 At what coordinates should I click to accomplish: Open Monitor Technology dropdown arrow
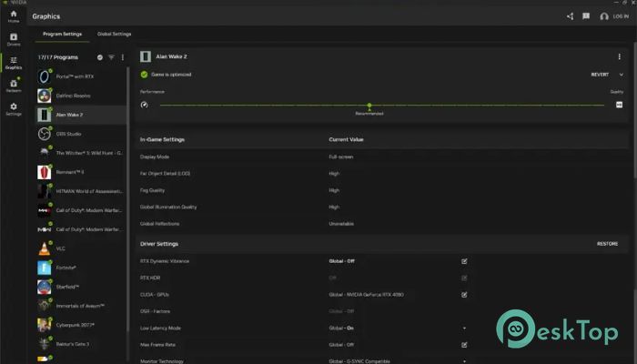(x=464, y=361)
